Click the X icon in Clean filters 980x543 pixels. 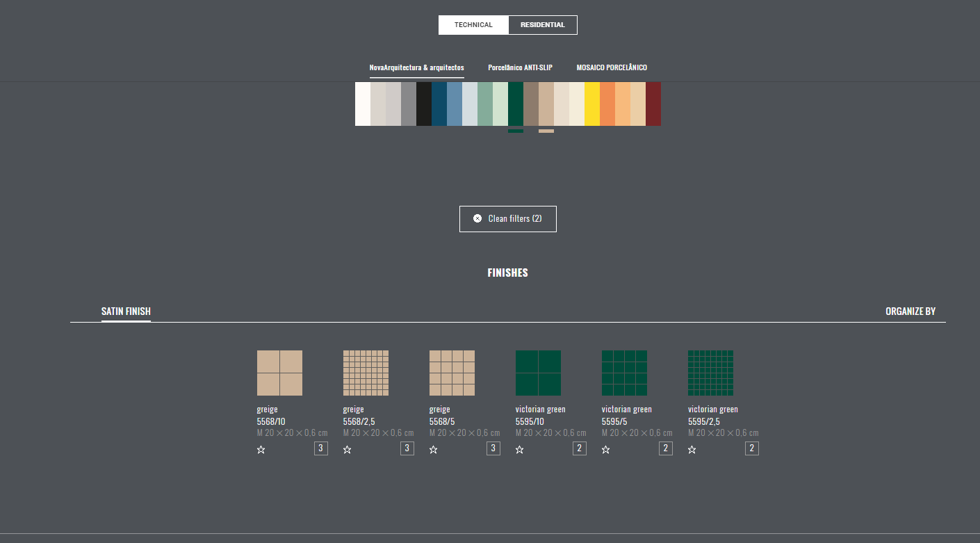coord(477,218)
